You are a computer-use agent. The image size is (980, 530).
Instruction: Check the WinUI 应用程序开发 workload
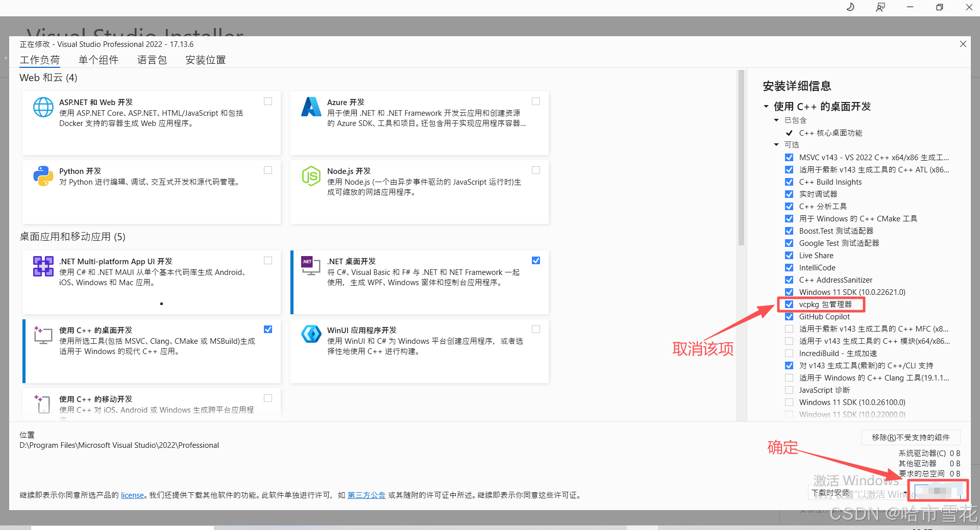[536, 329]
